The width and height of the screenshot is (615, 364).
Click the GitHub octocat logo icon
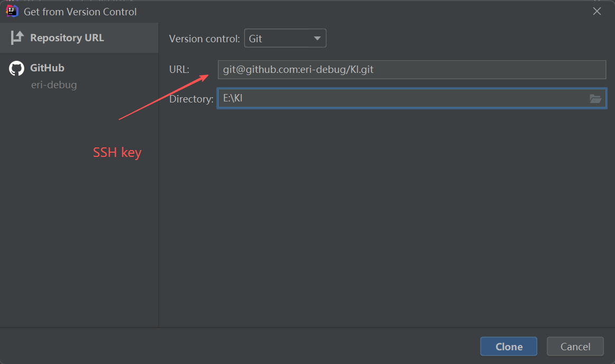pyautogui.click(x=16, y=68)
